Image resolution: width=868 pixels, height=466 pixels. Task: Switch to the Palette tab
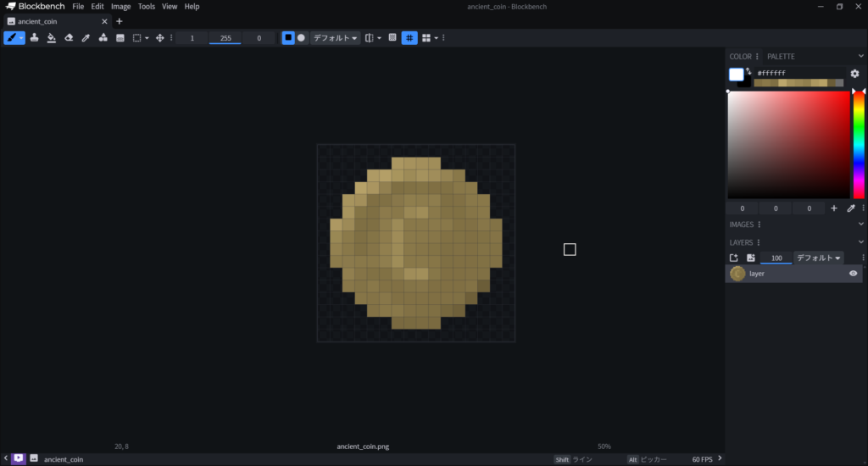pos(781,57)
